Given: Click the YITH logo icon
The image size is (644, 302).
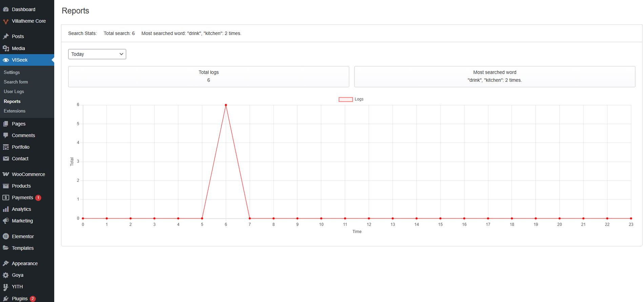Looking at the screenshot, I should 6,287.
